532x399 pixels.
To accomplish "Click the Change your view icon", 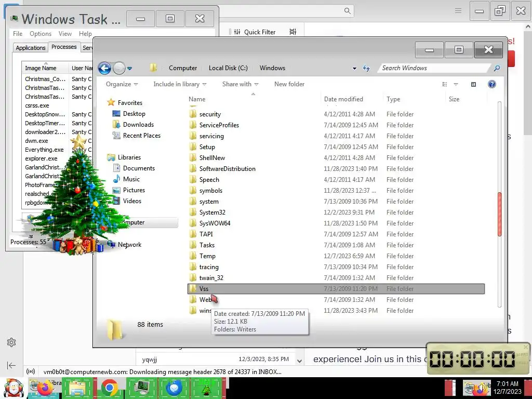I will (x=445, y=84).
